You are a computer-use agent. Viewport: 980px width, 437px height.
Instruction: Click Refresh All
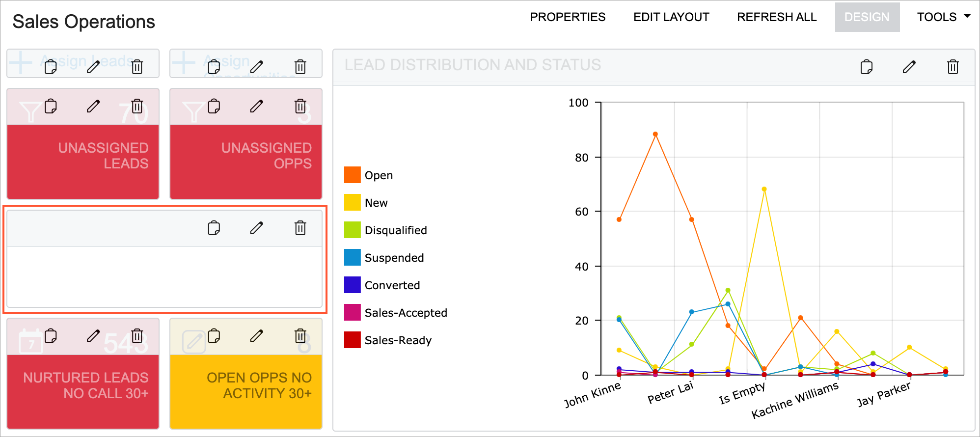776,17
